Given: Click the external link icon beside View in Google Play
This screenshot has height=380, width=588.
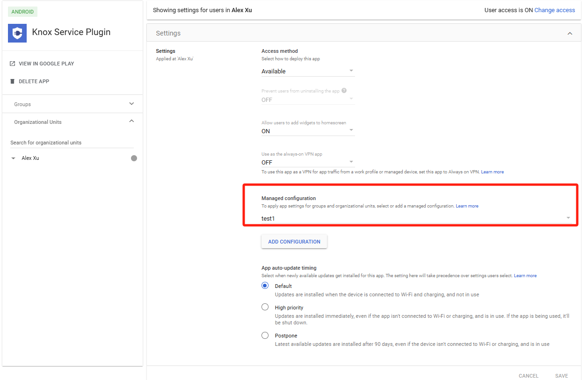Looking at the screenshot, I should [x=13, y=64].
